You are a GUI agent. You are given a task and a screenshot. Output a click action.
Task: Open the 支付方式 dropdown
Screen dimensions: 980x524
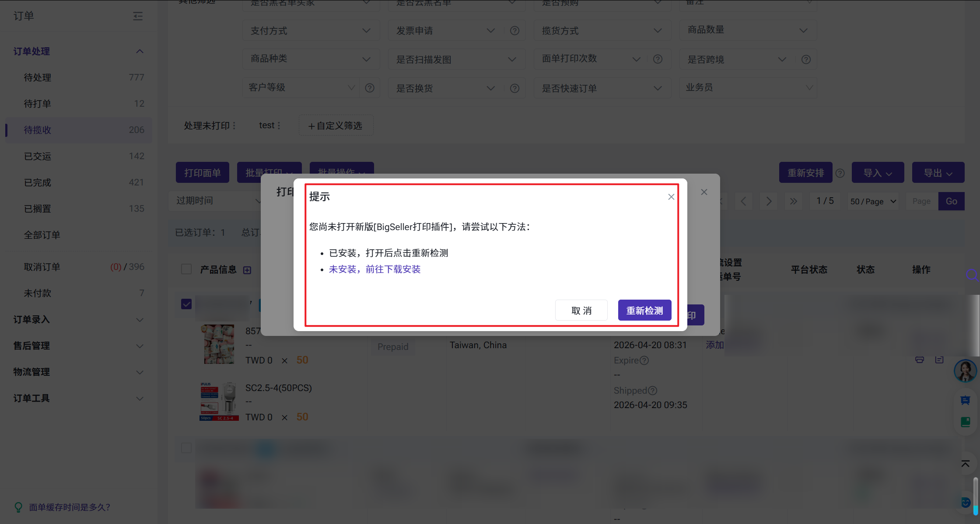pyautogui.click(x=311, y=31)
